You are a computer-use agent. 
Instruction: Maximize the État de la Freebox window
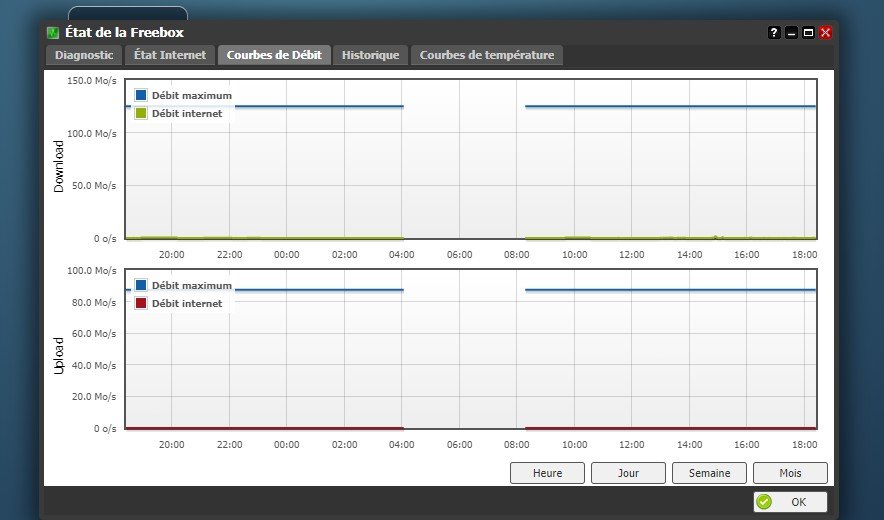click(x=808, y=32)
